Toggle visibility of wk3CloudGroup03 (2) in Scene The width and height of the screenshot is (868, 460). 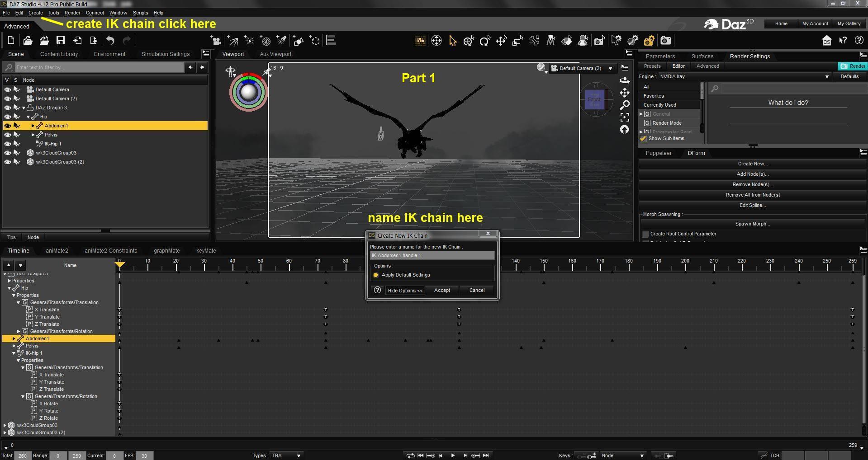pyautogui.click(x=8, y=162)
